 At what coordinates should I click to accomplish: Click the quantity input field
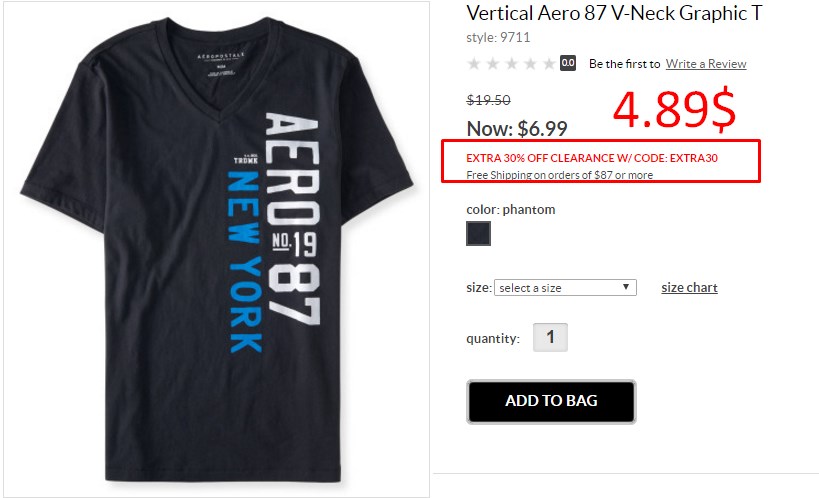[551, 337]
